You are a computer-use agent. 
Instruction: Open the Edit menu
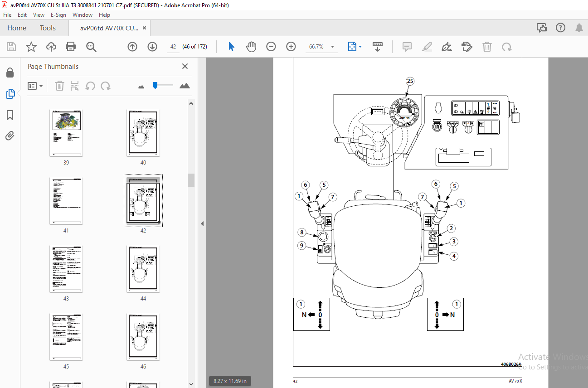coord(22,15)
